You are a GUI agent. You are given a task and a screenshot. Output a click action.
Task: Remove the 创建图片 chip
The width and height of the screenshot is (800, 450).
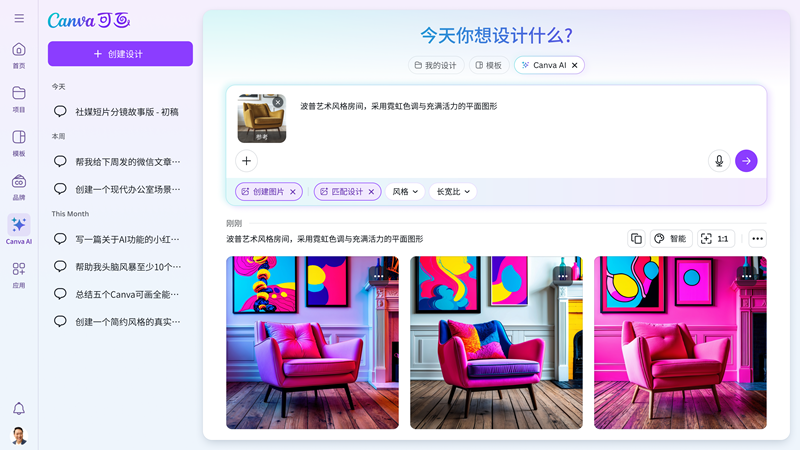[293, 192]
